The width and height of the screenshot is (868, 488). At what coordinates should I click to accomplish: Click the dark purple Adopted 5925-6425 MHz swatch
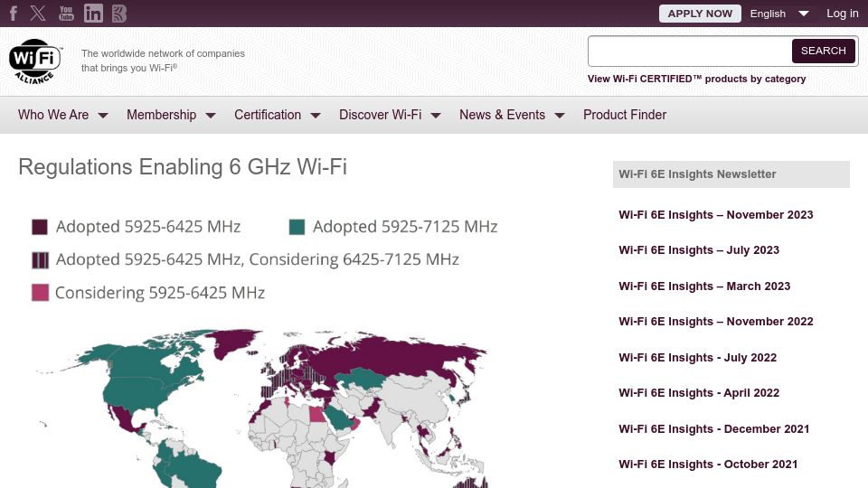(40, 227)
